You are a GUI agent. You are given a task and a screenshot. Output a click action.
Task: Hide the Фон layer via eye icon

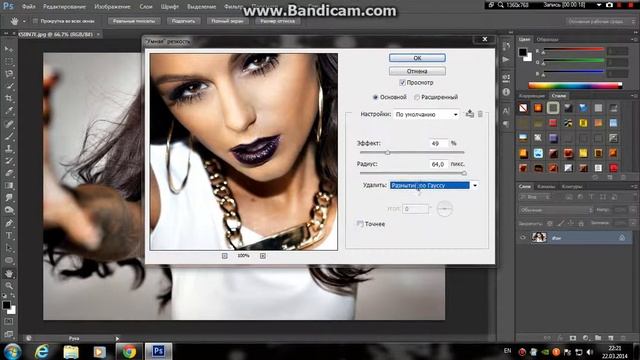pyautogui.click(x=523, y=237)
